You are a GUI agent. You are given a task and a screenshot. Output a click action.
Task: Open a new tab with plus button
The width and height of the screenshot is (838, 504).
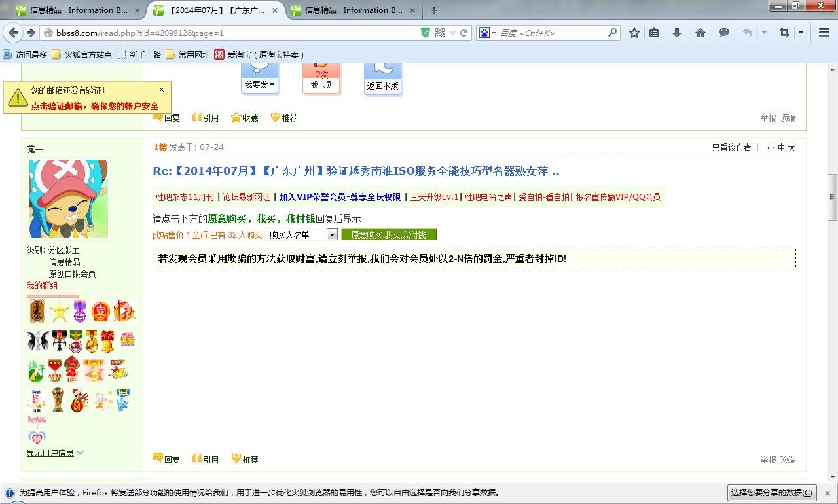pyautogui.click(x=433, y=10)
